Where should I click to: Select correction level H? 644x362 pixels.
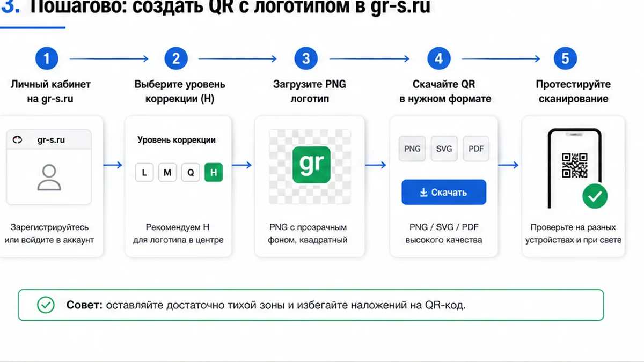[x=214, y=173]
